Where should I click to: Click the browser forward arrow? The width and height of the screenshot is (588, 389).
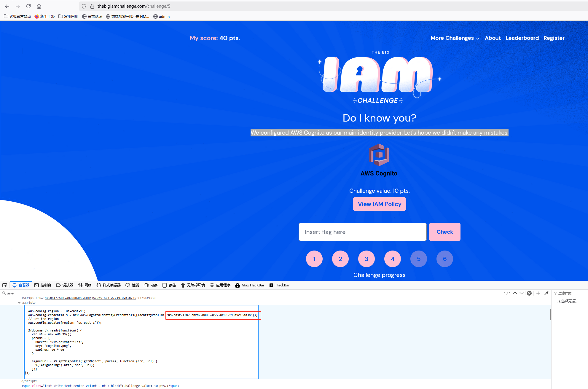tap(18, 6)
